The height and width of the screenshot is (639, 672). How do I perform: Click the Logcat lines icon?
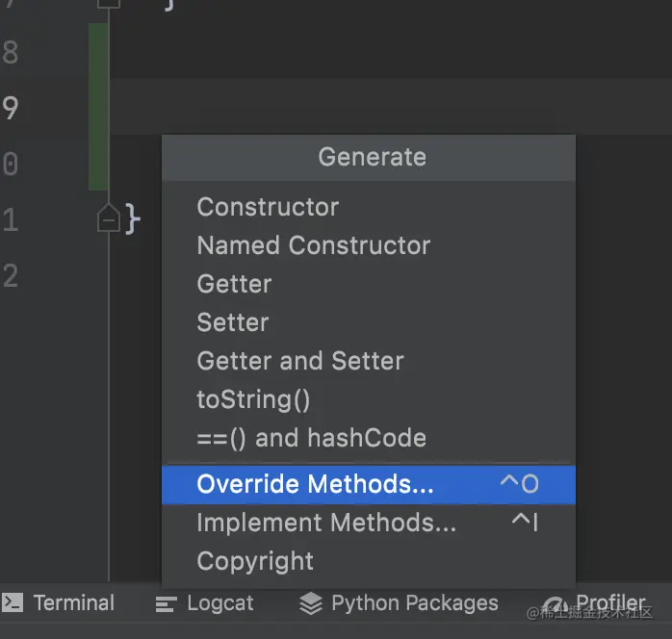[166, 604]
